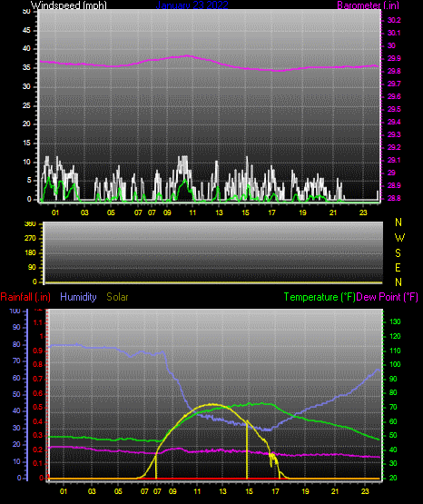Click the E compass direction label

point(398,268)
